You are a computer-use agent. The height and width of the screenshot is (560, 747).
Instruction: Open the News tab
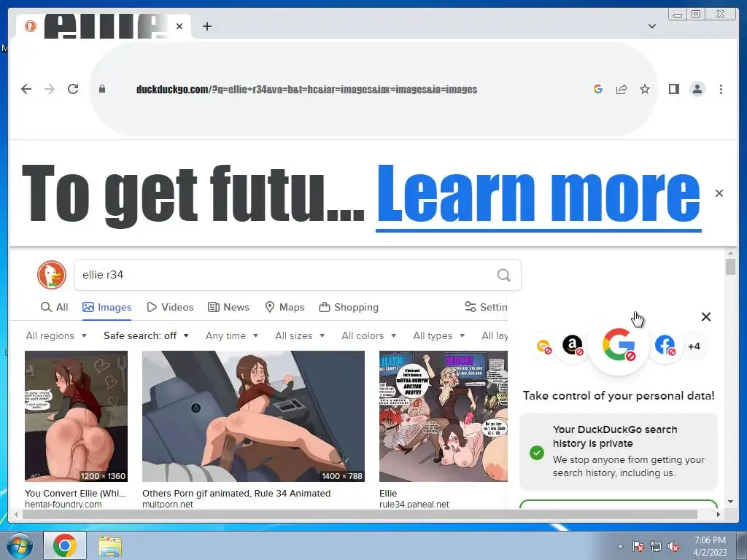[x=228, y=307]
